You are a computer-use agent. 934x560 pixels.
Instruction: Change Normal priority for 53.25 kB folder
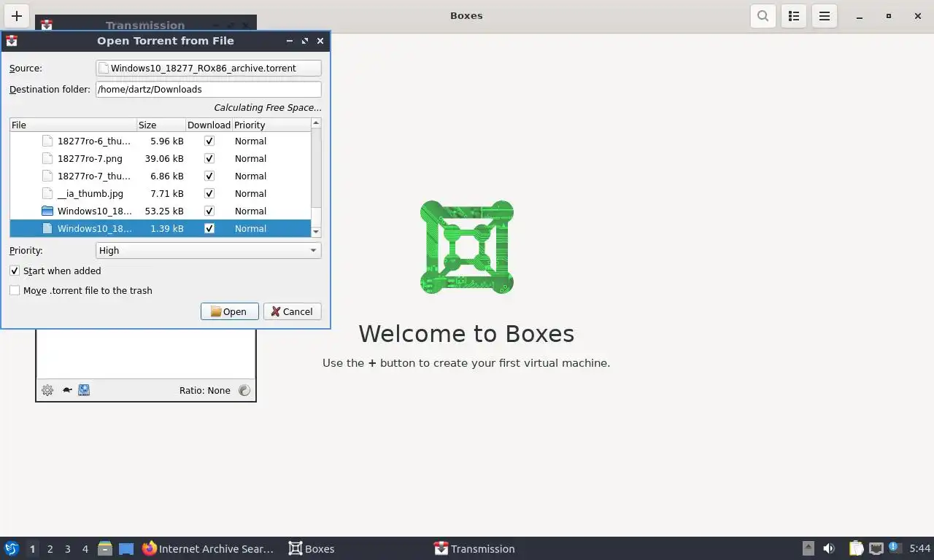[x=250, y=211]
